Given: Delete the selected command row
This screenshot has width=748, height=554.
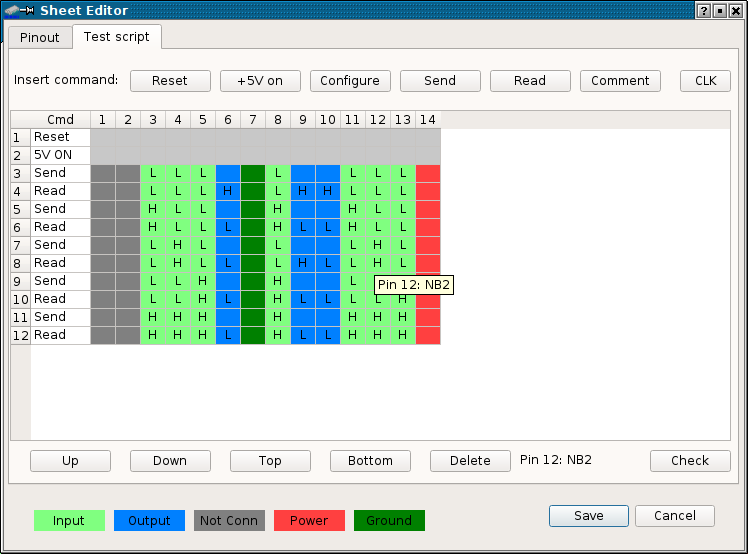Looking at the screenshot, I should pos(470,461).
